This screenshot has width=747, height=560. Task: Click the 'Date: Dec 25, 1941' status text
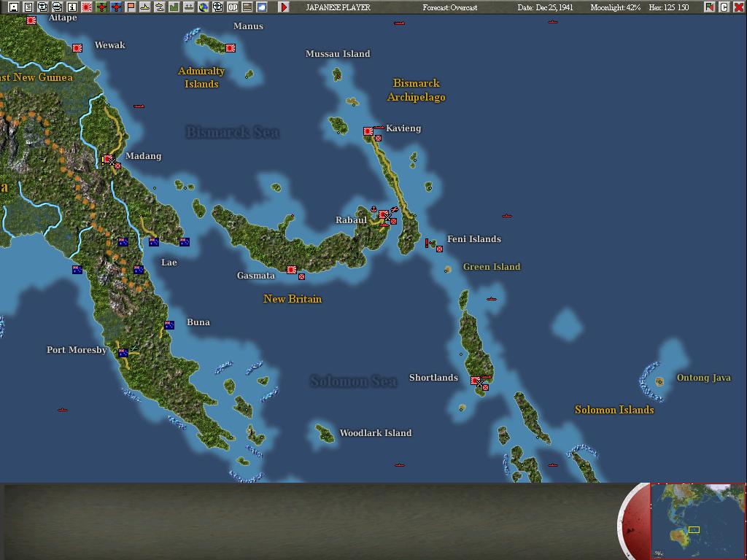(546, 7)
